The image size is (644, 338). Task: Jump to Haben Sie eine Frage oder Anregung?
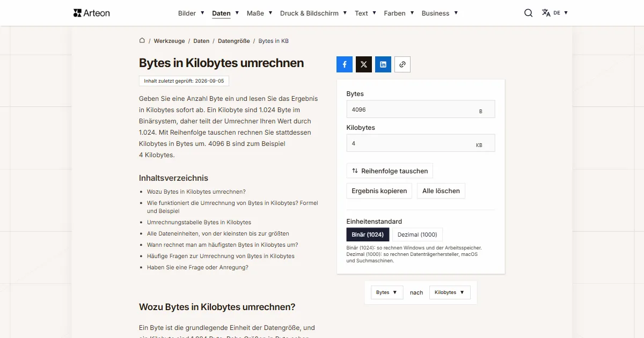197,267
